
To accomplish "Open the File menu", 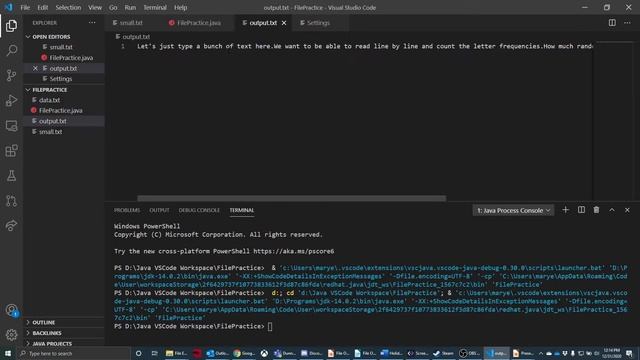I will coord(25,7).
